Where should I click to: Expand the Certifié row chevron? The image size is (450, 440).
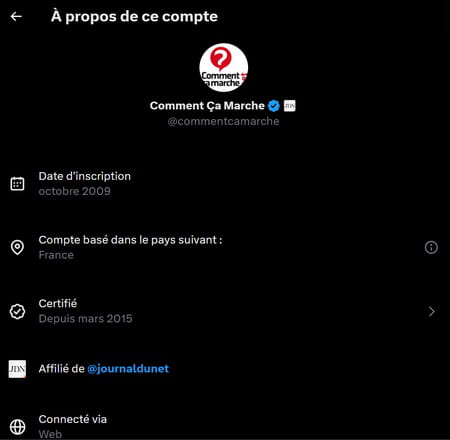coord(432,311)
